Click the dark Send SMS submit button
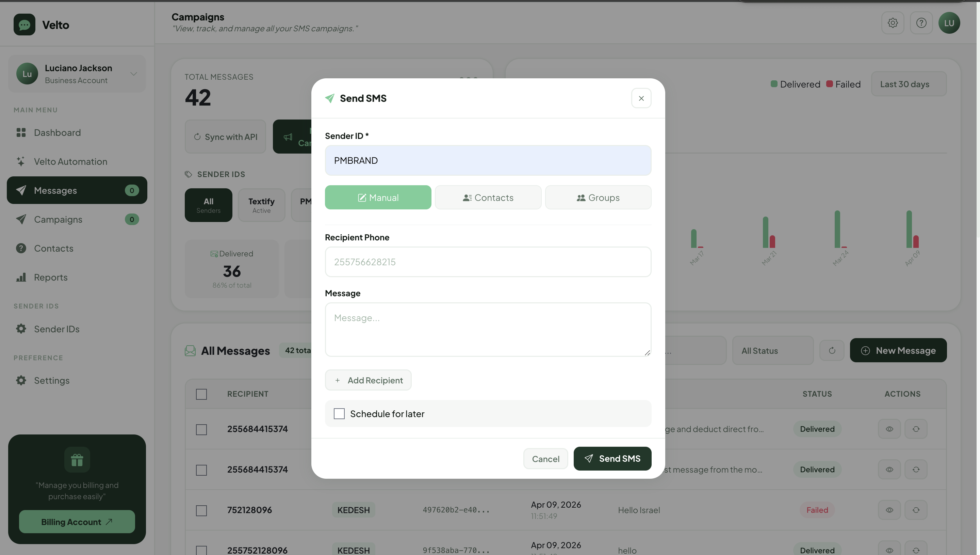 click(612, 459)
